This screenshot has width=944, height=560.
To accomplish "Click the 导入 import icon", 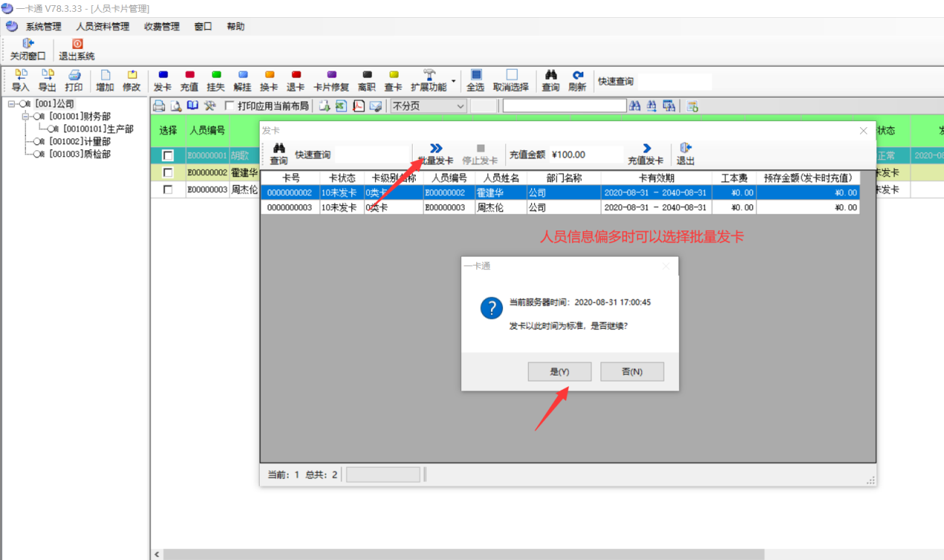I will point(21,80).
